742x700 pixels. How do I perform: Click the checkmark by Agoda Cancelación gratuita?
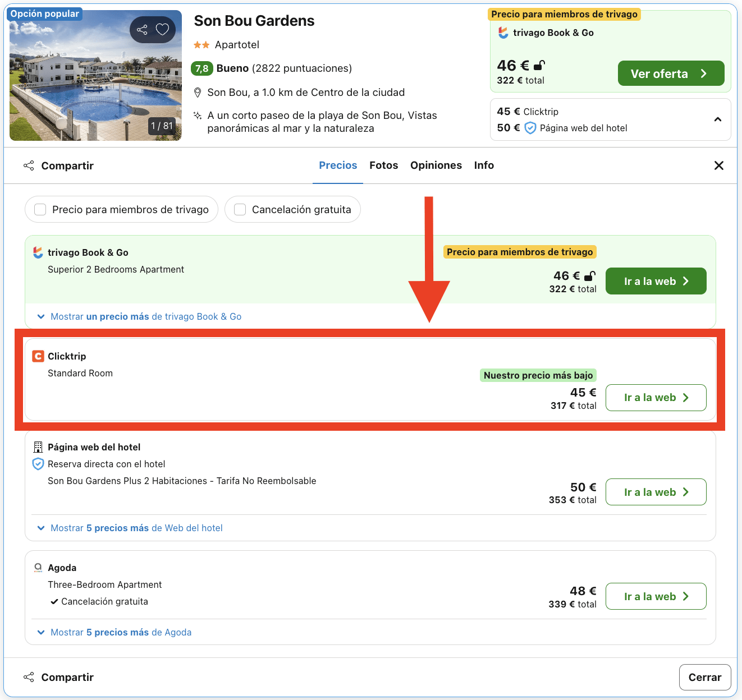pyautogui.click(x=54, y=601)
